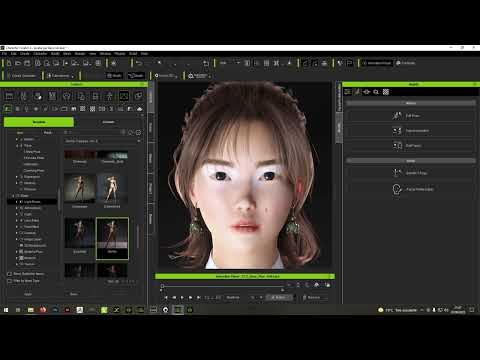Image resolution: width=480 pixels, height=360 pixels.
Task: Click the Facial Profile Editor button
Action: tap(411, 189)
